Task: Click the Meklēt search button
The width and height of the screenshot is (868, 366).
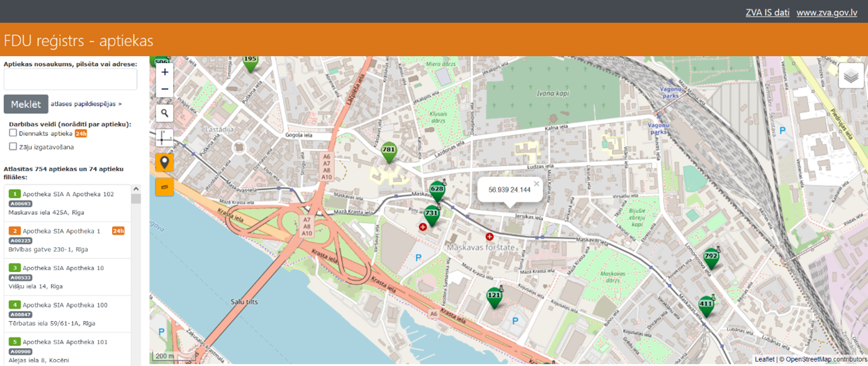Action: pyautogui.click(x=26, y=105)
